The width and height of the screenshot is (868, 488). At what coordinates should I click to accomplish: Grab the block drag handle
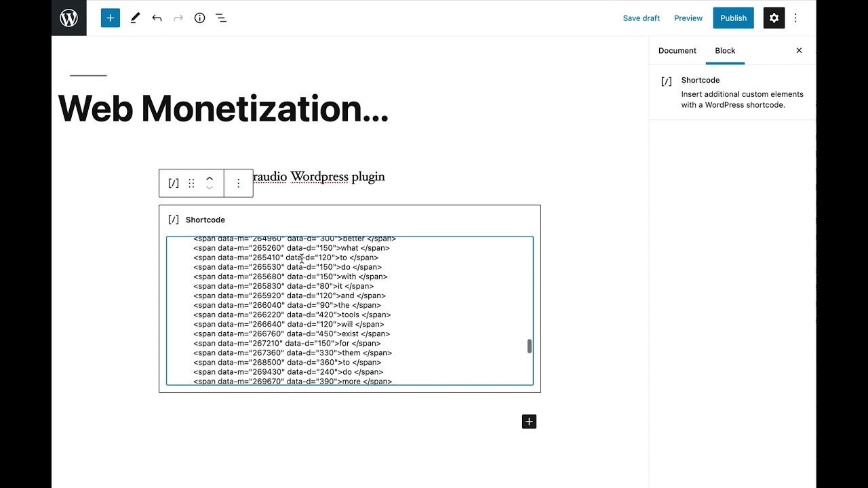tap(191, 183)
